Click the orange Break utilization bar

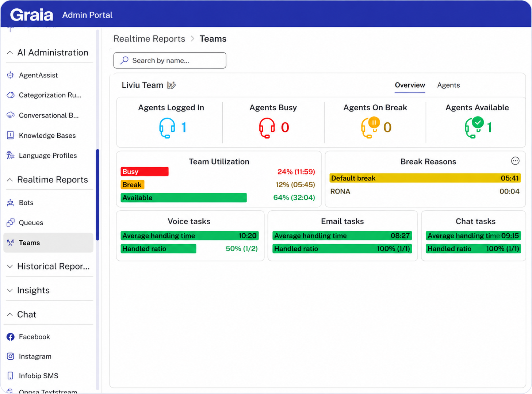[132, 185]
